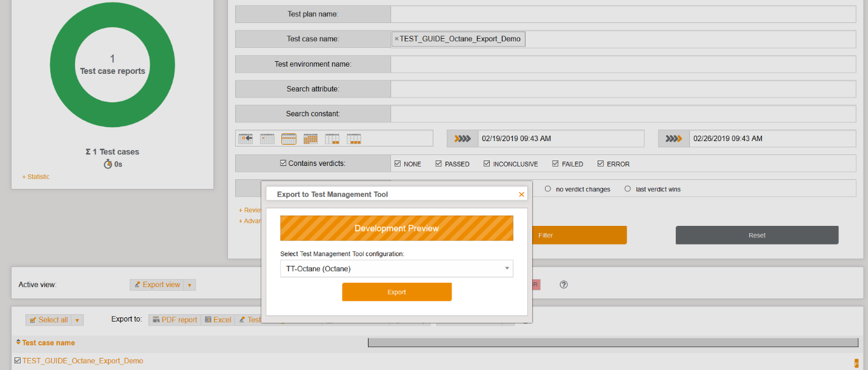868x370 pixels.
Task: Open help via question mark icon
Action: [x=564, y=285]
